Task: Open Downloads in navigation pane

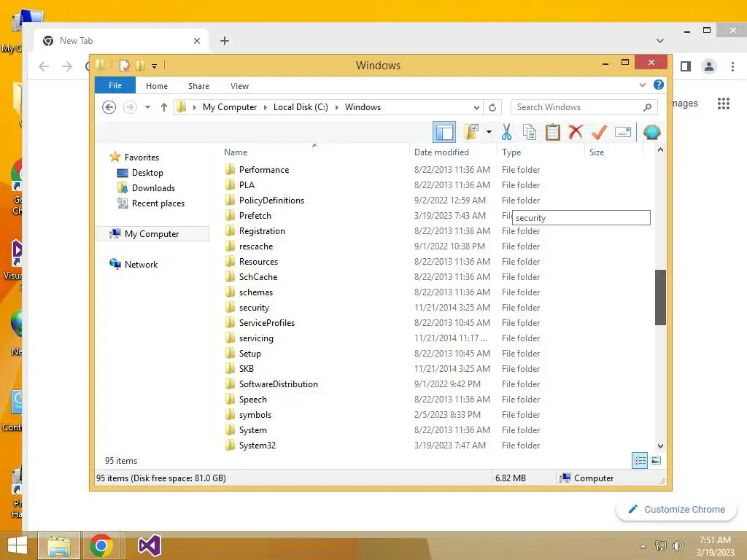Action: [153, 187]
